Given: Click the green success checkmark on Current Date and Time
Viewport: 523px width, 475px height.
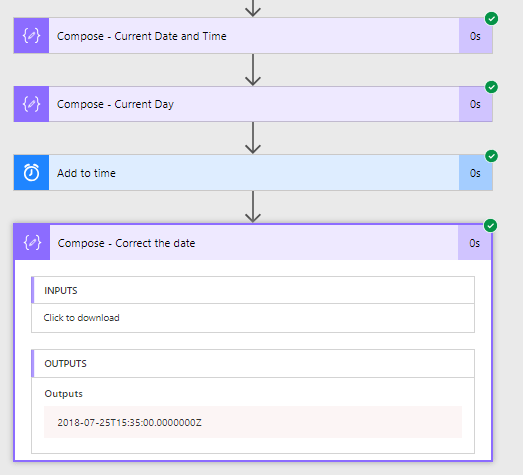Looking at the screenshot, I should click(x=491, y=19).
